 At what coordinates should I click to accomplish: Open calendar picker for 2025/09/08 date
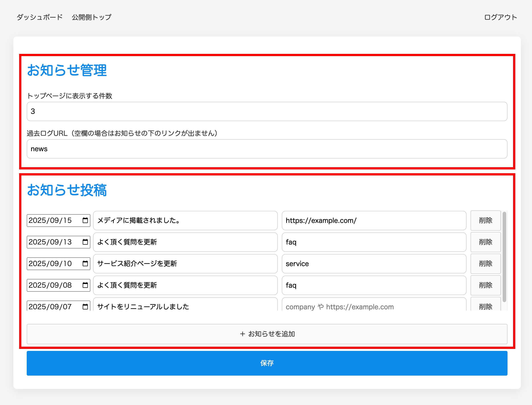tap(85, 285)
